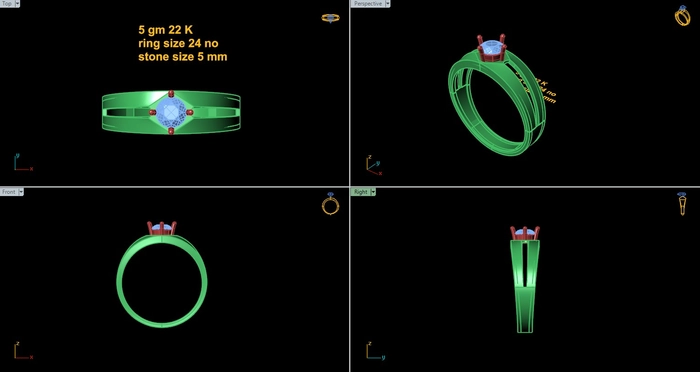Click gold ring thumbnail in Perspective viewport
The width and height of the screenshot is (700, 372).
tap(682, 16)
